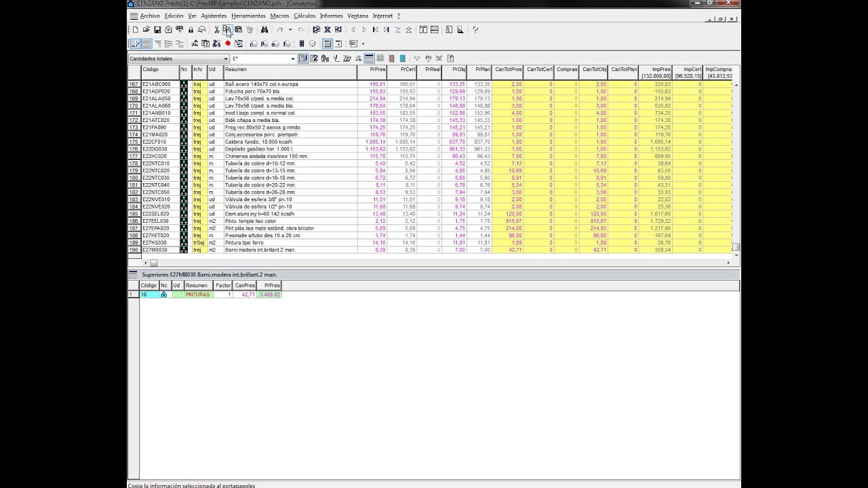868x488 pixels.
Task: Click the clipboard icon at filter bar end
Action: point(451,59)
